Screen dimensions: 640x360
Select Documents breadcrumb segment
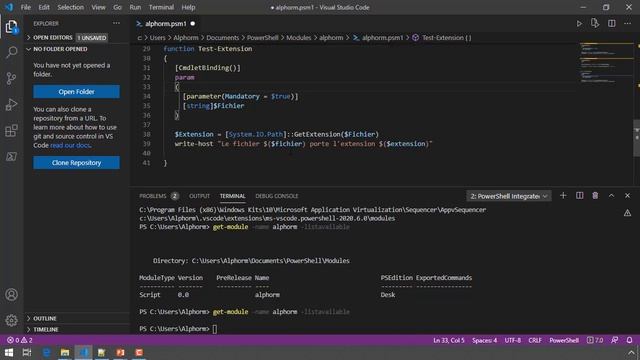[x=222, y=38]
